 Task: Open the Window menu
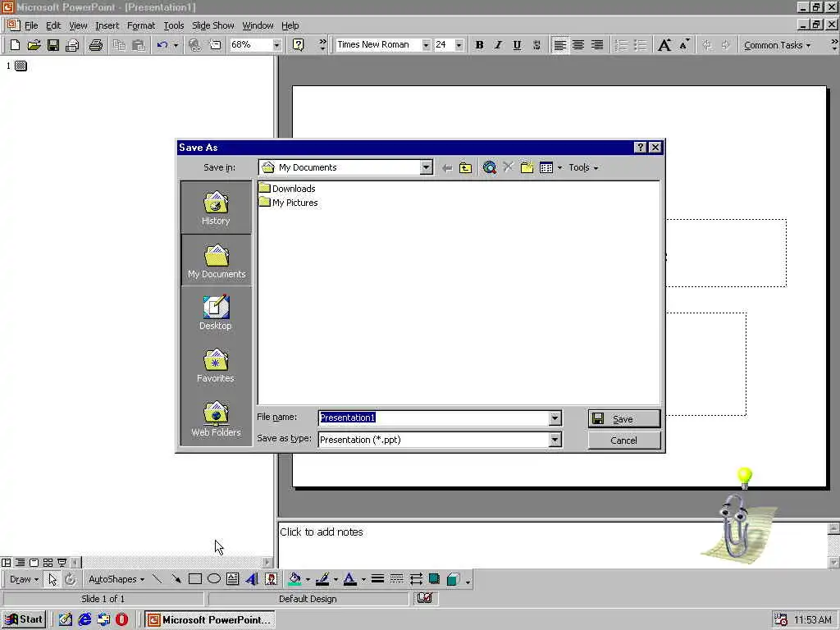point(258,25)
